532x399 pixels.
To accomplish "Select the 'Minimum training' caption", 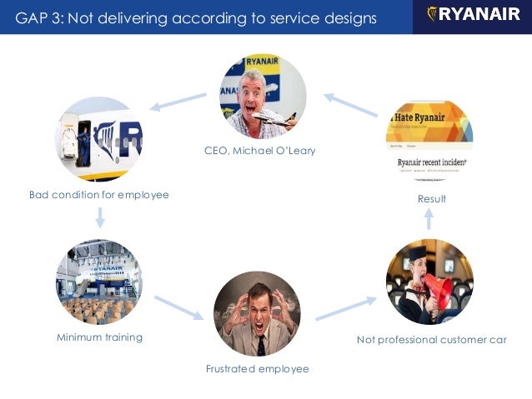I will click(x=100, y=337).
